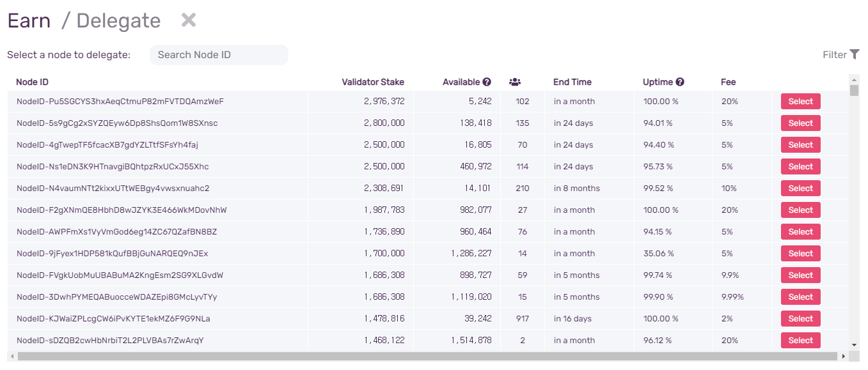Screen dimensions: 868x370
Task: Click the Fee column header
Action: tap(728, 82)
